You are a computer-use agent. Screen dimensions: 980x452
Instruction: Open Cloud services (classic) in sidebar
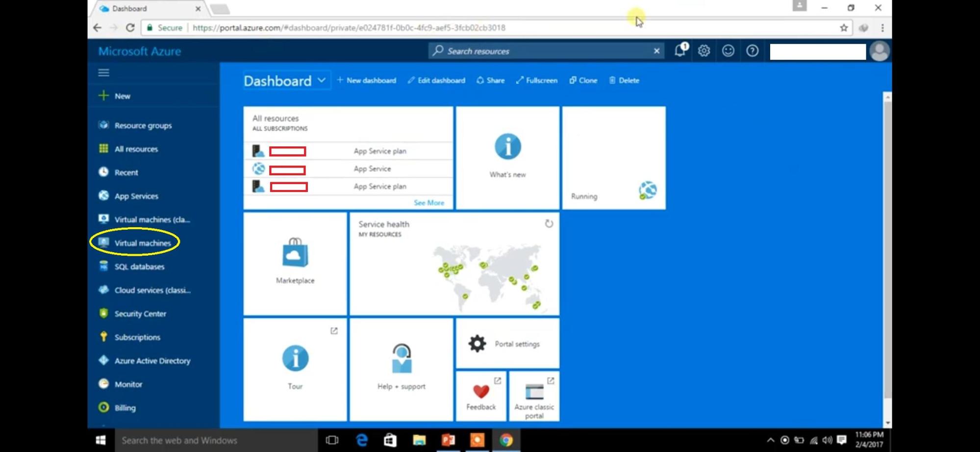(x=152, y=290)
